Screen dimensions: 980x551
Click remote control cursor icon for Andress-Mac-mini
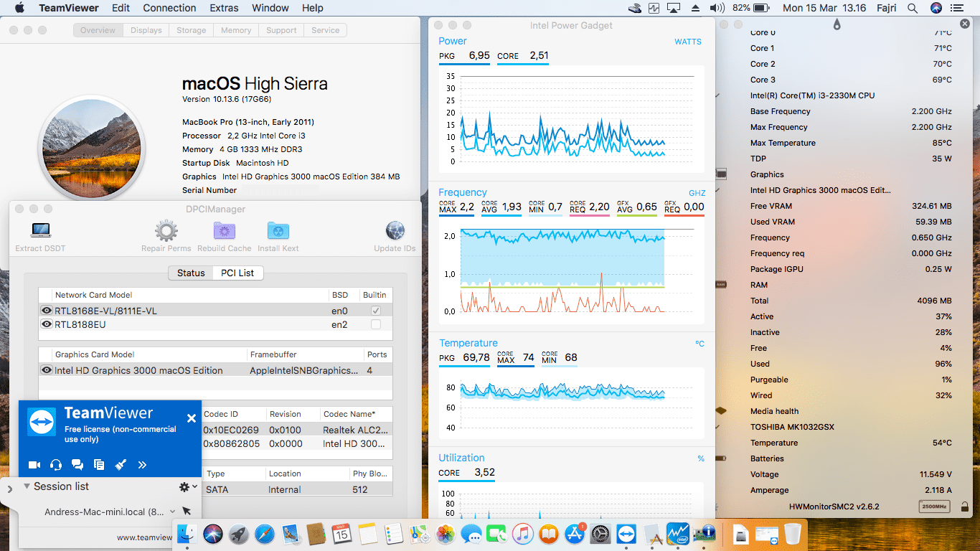(x=187, y=512)
